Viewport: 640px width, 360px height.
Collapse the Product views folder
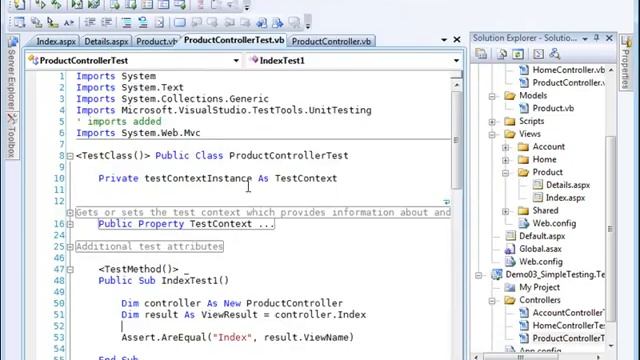[506, 173]
